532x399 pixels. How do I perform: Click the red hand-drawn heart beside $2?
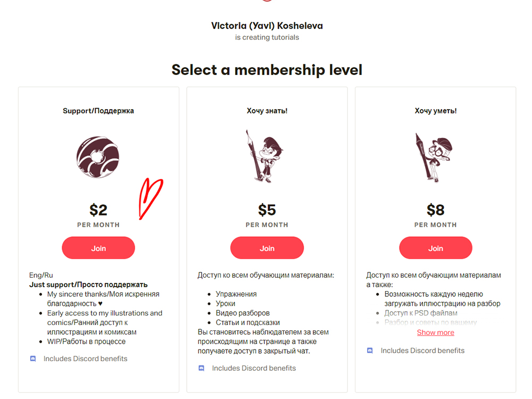click(151, 198)
